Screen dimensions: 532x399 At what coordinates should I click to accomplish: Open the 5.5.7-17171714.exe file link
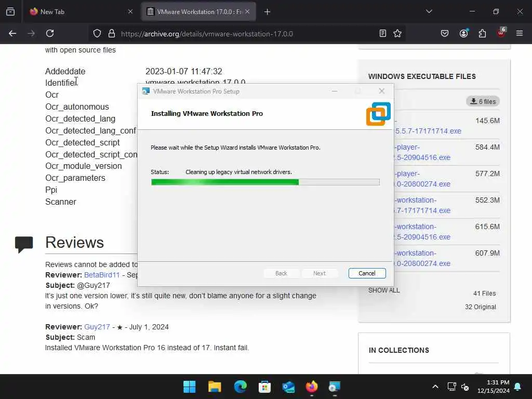tap(428, 131)
